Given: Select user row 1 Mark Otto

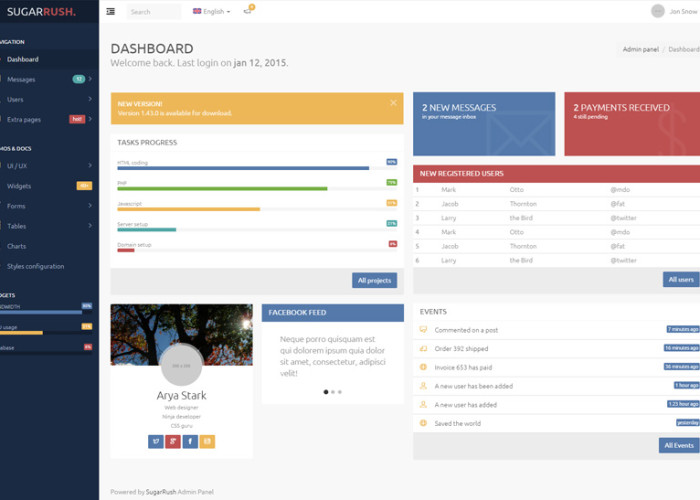Looking at the screenshot, I should point(556,190).
